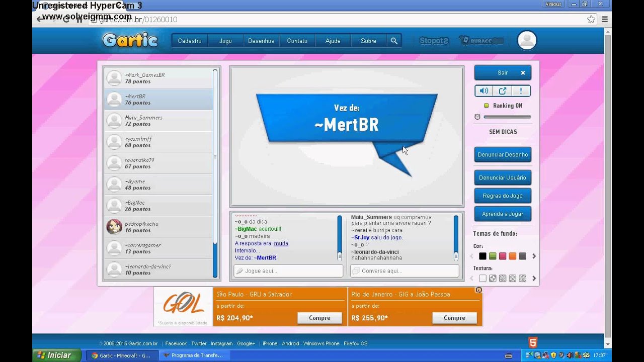Click the pop-out window icon
The height and width of the screenshot is (362, 644).
tap(502, 91)
